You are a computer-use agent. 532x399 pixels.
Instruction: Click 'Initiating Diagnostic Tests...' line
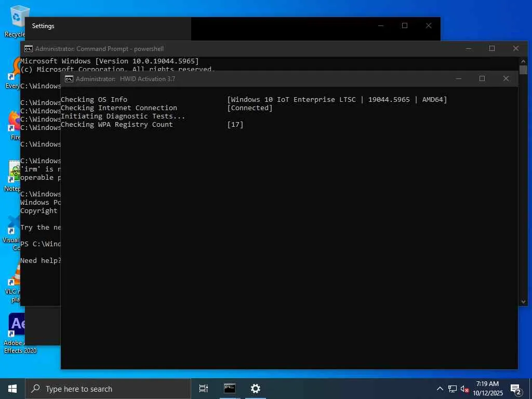(x=123, y=116)
